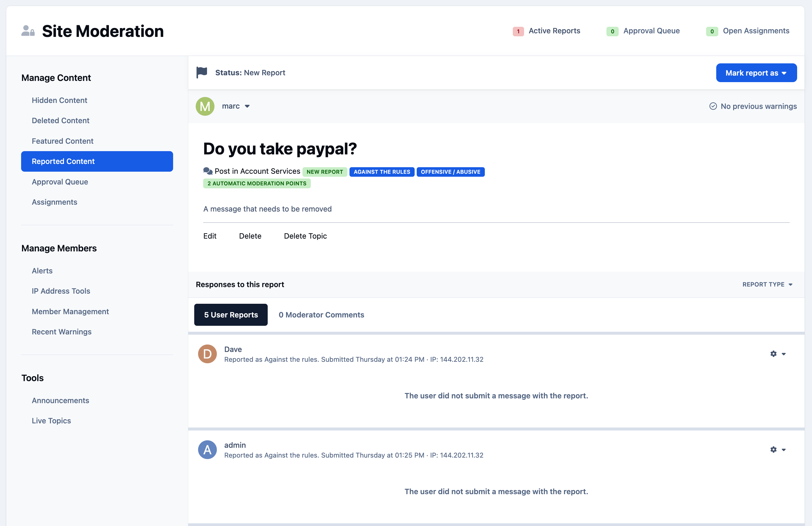Image resolution: width=812 pixels, height=526 pixels.
Task: Select Reported Content in sidebar
Action: [97, 162]
